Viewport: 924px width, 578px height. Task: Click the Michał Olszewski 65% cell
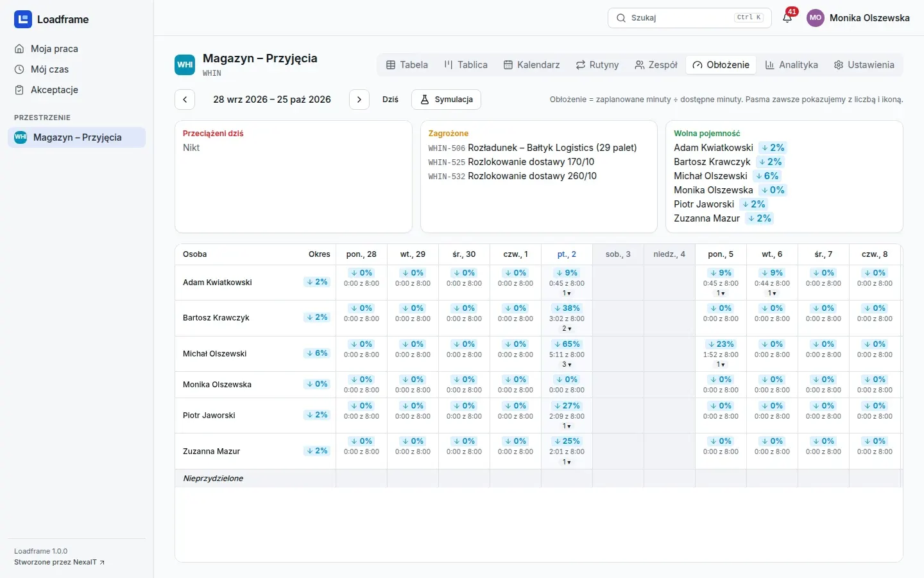567,354
